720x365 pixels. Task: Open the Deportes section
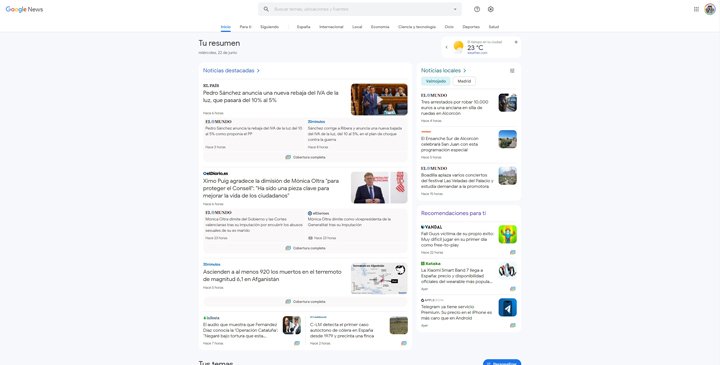click(471, 27)
